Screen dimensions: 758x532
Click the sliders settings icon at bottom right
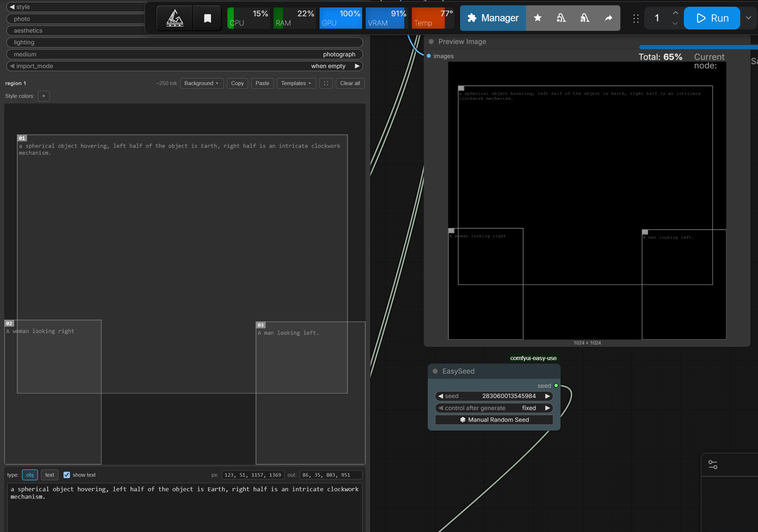[x=713, y=465]
